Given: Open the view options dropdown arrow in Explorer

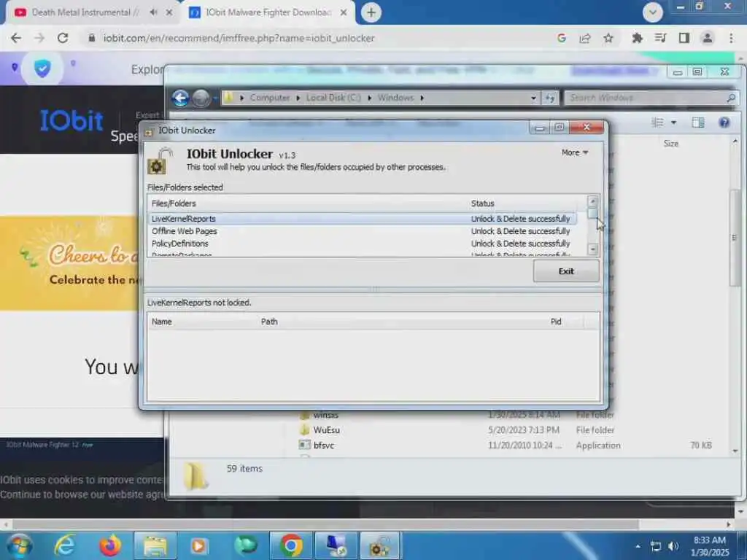Looking at the screenshot, I should 673,122.
